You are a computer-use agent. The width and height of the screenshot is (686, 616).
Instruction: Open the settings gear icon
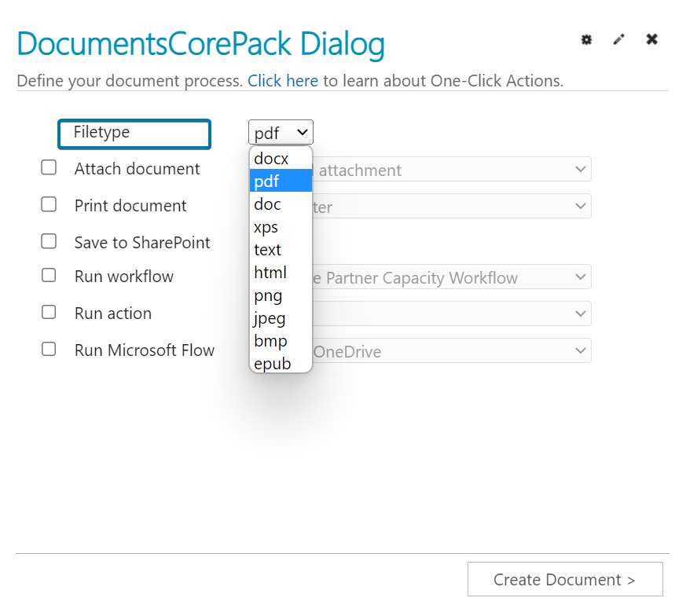tap(586, 40)
